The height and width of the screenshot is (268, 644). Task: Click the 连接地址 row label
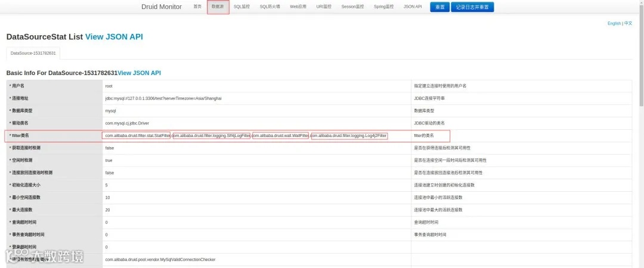tap(19, 98)
